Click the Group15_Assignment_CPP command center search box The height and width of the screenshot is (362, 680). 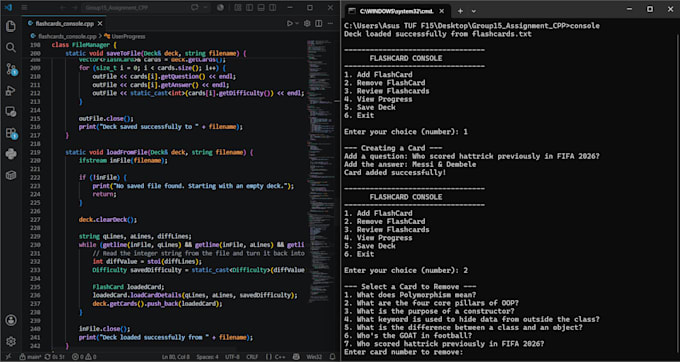(134, 8)
